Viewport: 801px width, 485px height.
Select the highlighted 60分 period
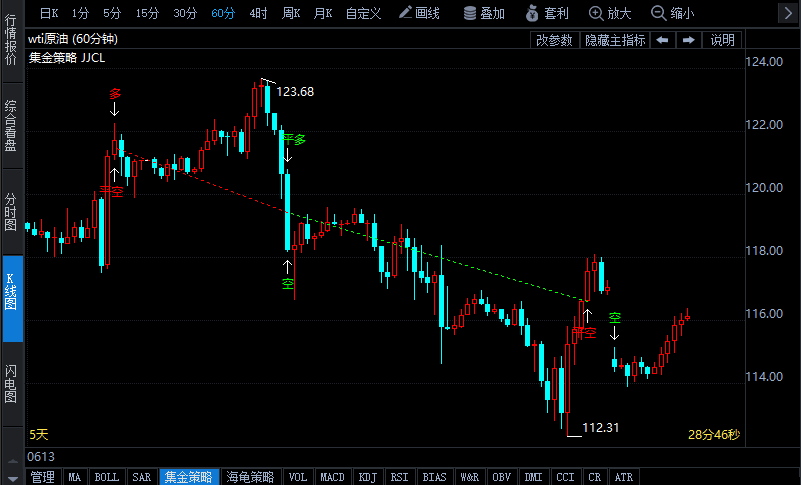click(x=223, y=13)
